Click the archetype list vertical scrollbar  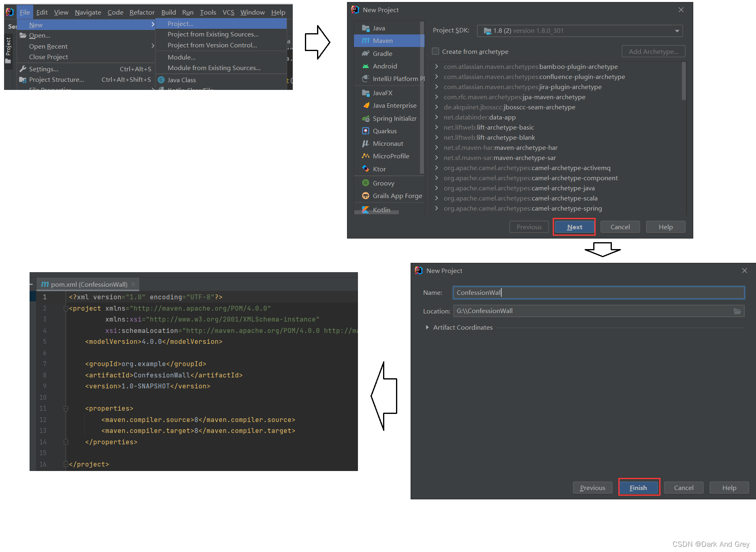point(684,81)
